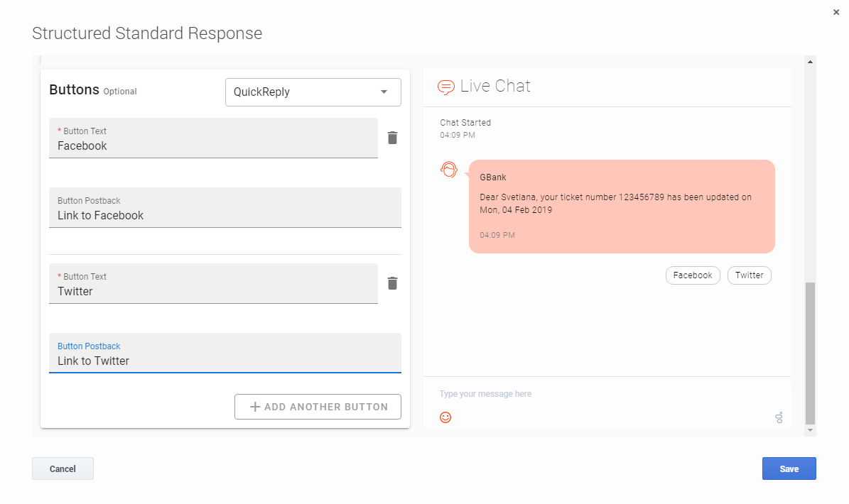This screenshot has width=849, height=504.
Task: Delete the Twitter button entry
Action: [392, 283]
